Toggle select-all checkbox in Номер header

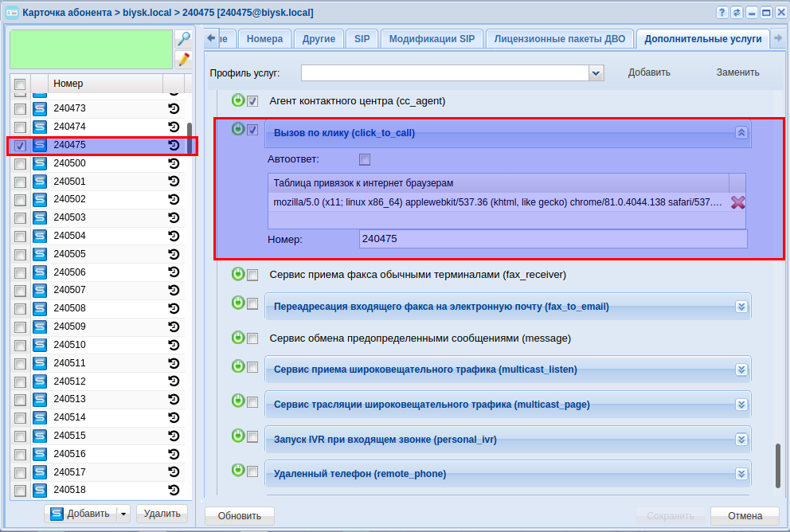[20, 84]
